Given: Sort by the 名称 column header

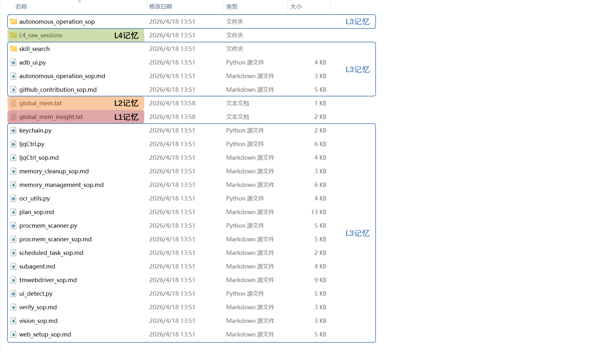Looking at the screenshot, I should point(21,6).
